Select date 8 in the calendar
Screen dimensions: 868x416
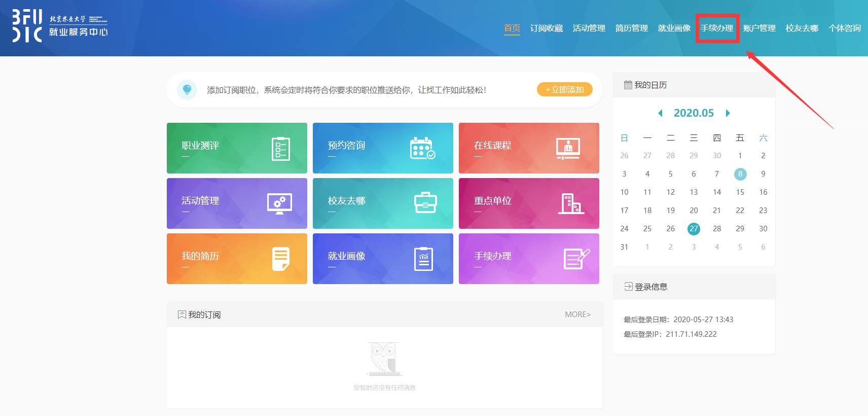point(740,174)
